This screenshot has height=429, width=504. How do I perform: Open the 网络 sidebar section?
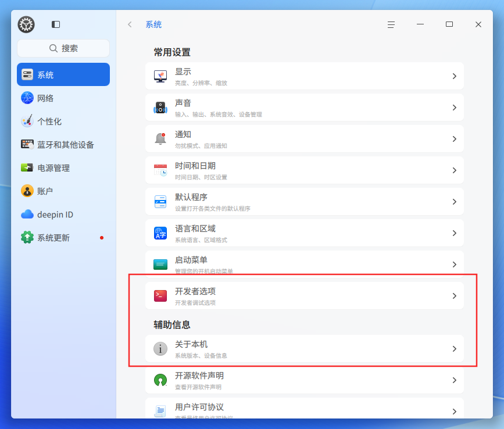63,98
